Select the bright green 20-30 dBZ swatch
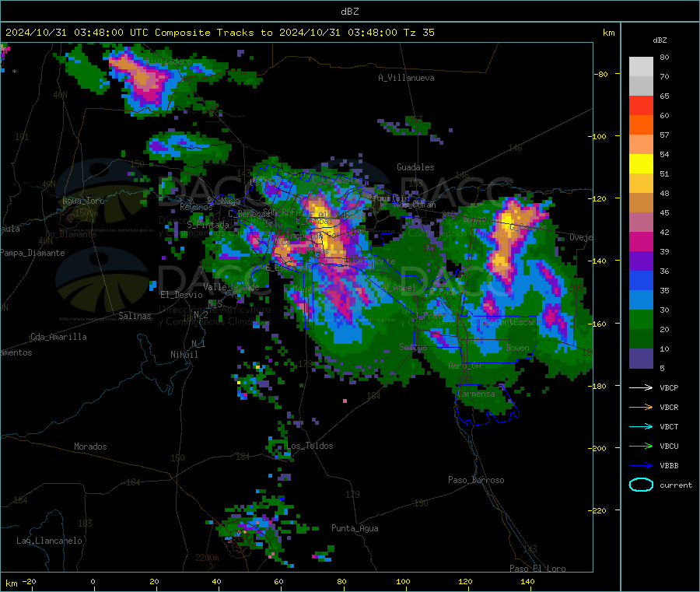This screenshot has height=592, width=700. tap(641, 319)
